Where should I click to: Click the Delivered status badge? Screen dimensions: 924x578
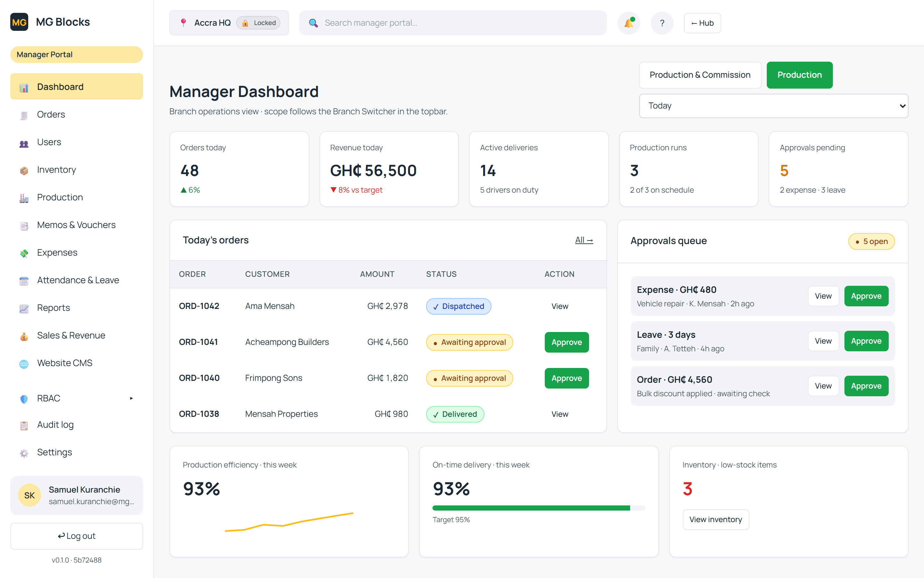(x=455, y=414)
